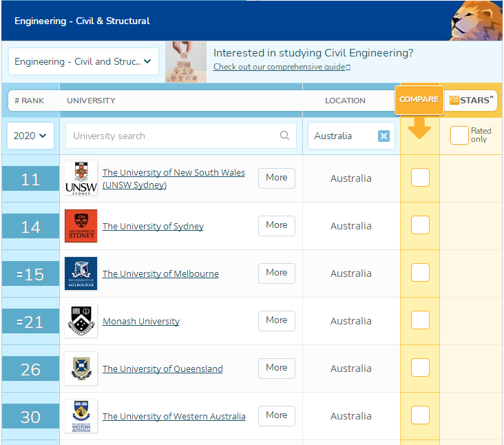Tick compare checkbox for UNSW Sydney
This screenshot has height=445, width=504.
point(420,178)
